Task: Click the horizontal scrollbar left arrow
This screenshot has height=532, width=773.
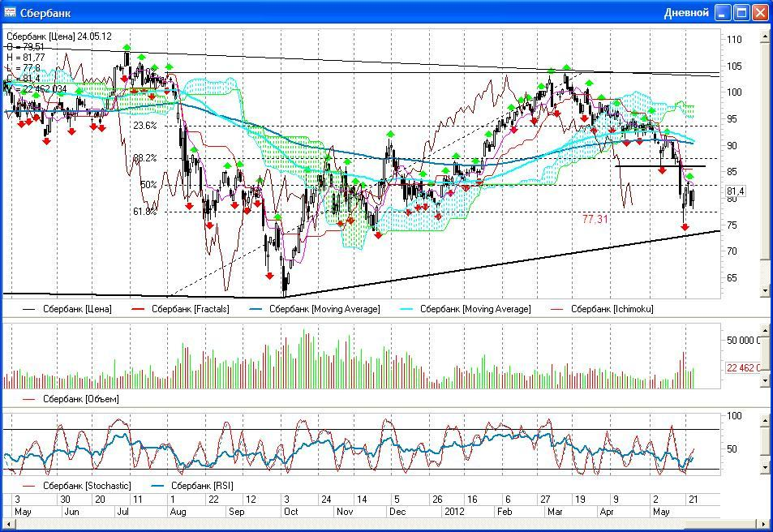Action: [7, 525]
